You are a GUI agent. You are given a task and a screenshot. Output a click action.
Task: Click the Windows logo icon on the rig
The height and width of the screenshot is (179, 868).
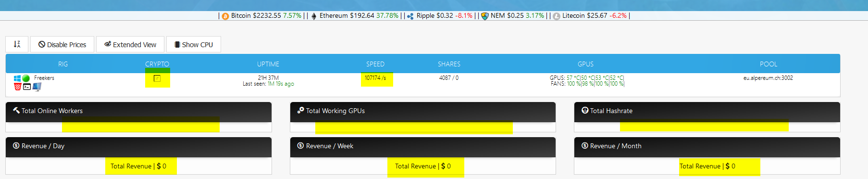pos(18,78)
